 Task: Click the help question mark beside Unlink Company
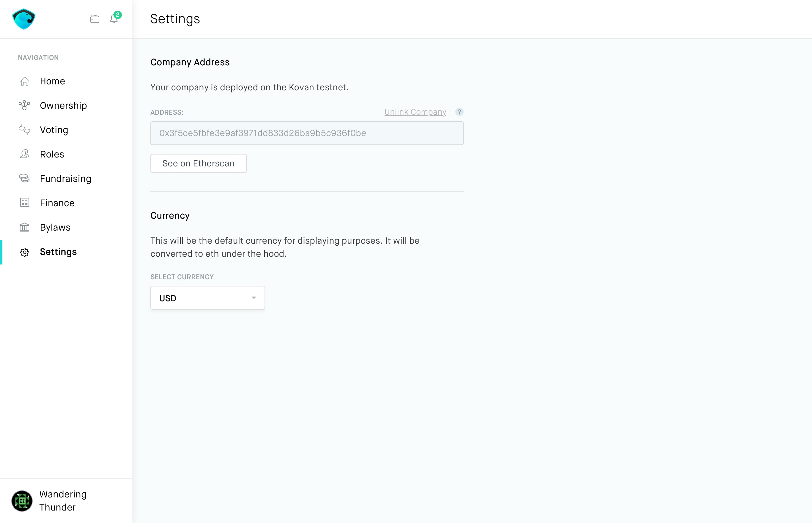[x=459, y=112]
